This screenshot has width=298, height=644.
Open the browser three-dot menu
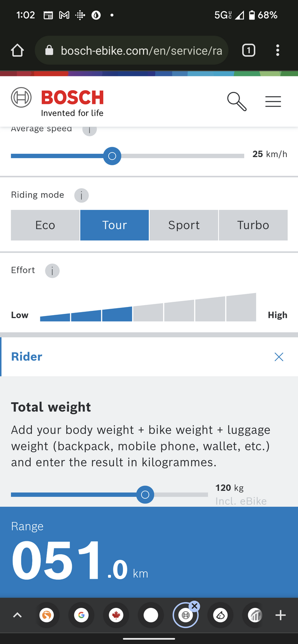[278, 51]
